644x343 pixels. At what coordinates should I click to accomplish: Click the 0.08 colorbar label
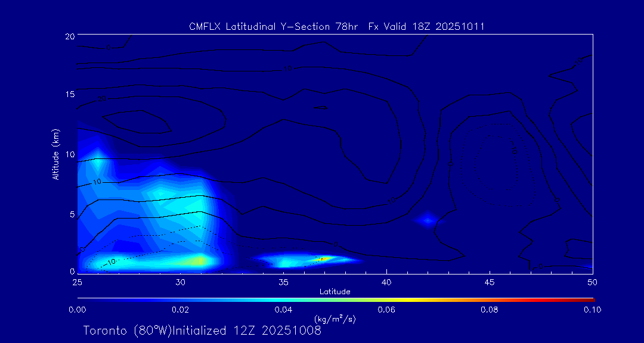(490, 310)
